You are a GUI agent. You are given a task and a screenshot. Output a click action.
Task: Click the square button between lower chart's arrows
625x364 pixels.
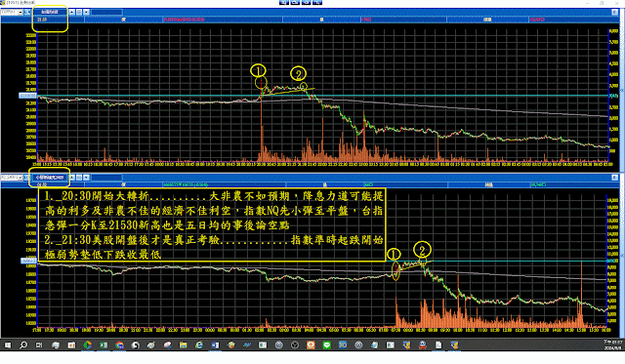pyautogui.click(x=79, y=178)
